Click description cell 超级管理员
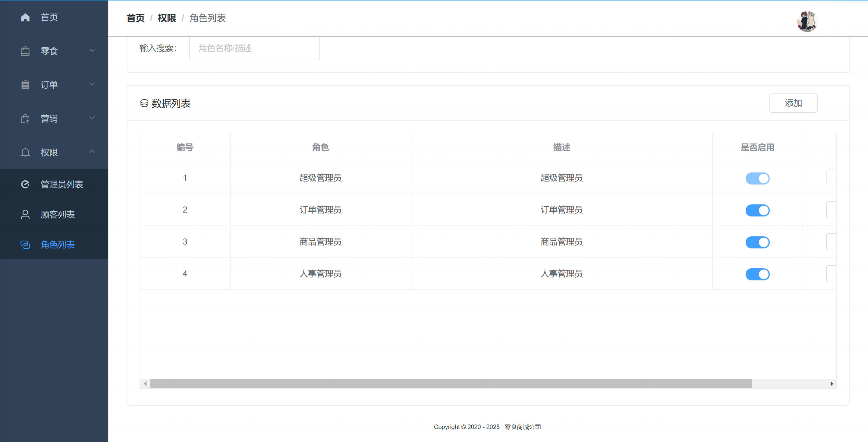Image resolution: width=868 pixels, height=442 pixels. coord(562,178)
